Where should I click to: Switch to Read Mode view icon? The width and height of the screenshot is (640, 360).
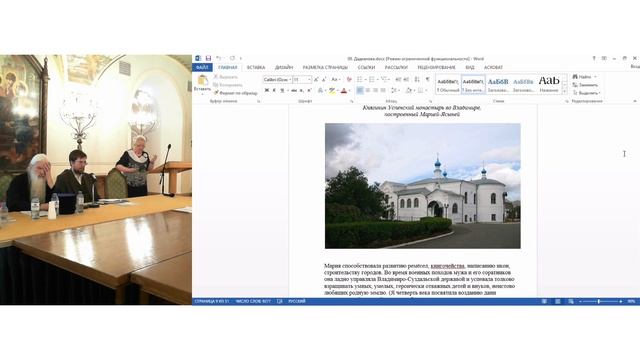tap(544, 301)
